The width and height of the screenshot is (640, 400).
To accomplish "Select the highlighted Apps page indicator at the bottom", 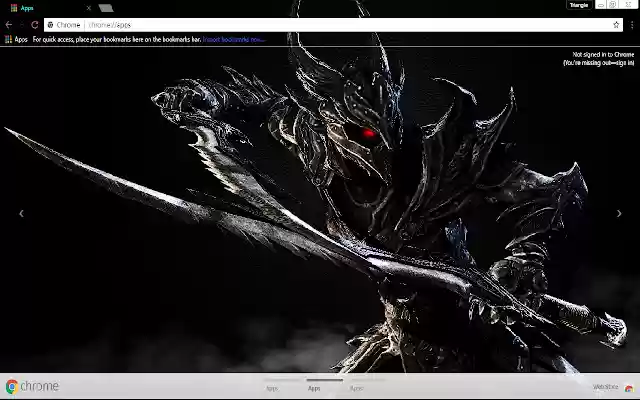I will pyautogui.click(x=325, y=385).
